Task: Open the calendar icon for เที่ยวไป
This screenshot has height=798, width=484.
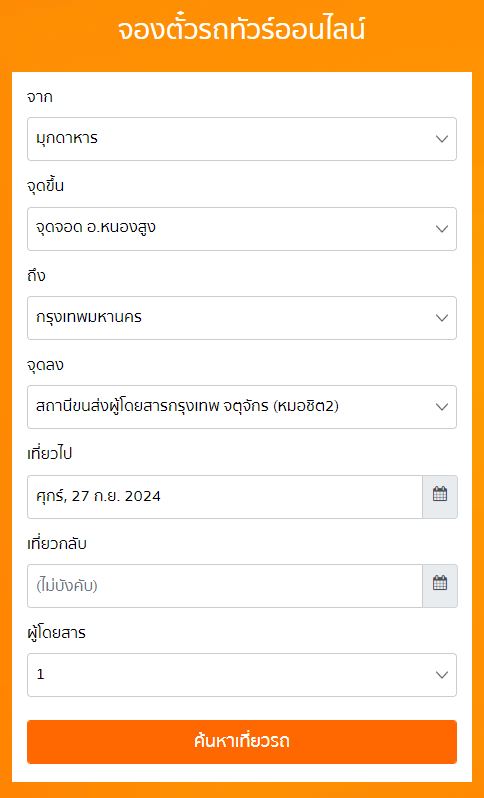Action: pyautogui.click(x=440, y=497)
